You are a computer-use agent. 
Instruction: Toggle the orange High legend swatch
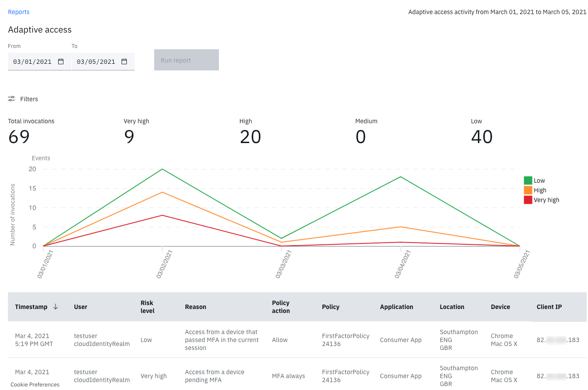coord(528,190)
